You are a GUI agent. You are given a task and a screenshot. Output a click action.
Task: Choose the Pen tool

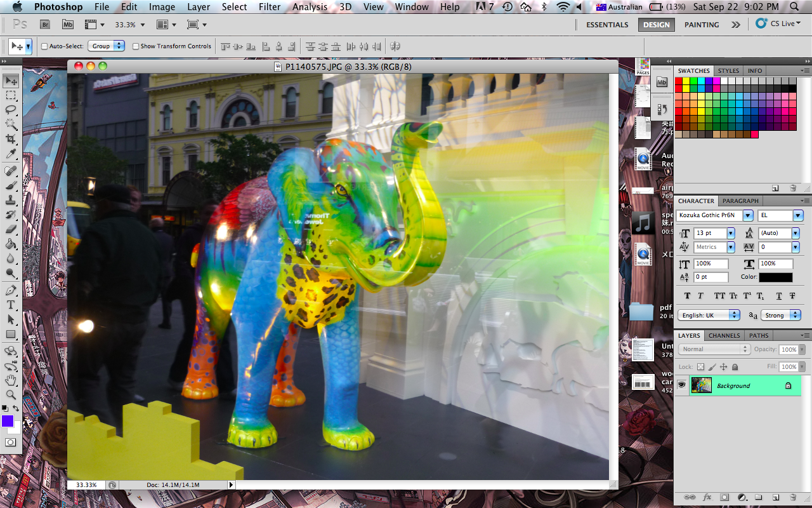[x=11, y=290]
